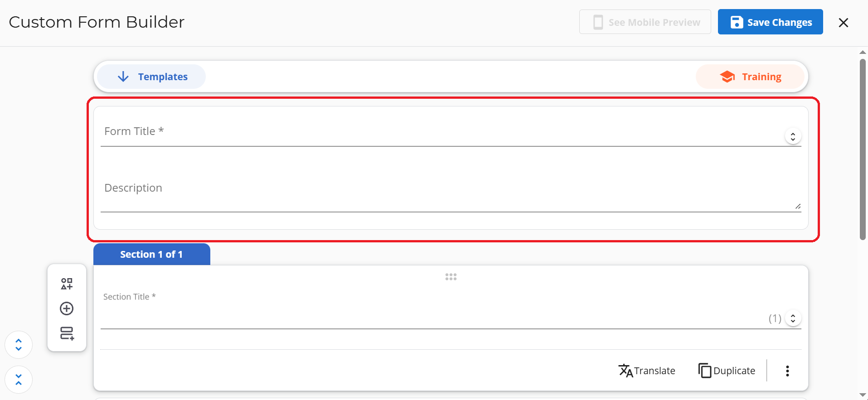The width and height of the screenshot is (868, 400).
Task: Select the Section 1 of 1 tab
Action: pyautogui.click(x=151, y=254)
